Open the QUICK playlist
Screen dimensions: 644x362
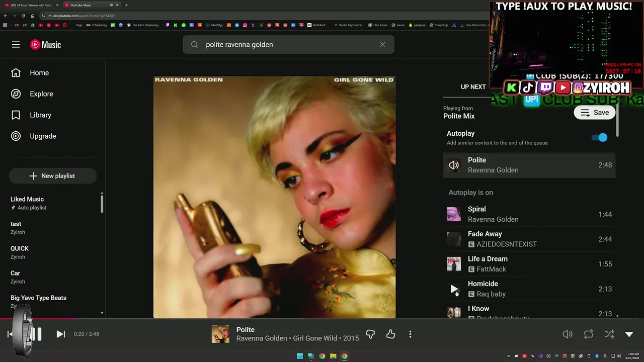click(52, 252)
